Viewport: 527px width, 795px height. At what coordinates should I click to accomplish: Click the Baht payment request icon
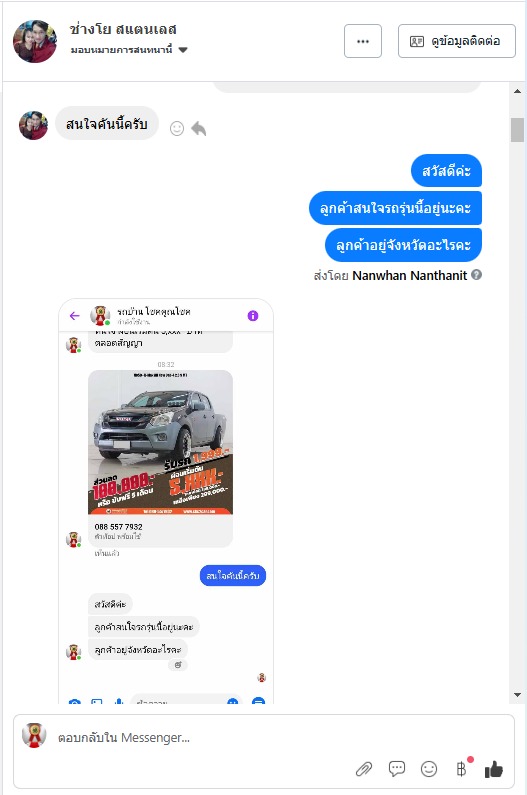[462, 769]
